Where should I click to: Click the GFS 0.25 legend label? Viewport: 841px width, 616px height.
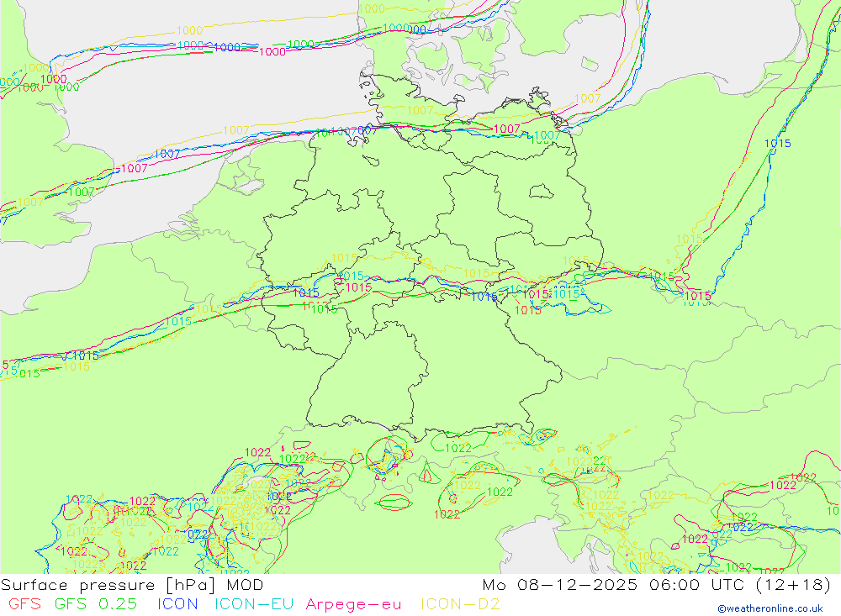(x=96, y=604)
